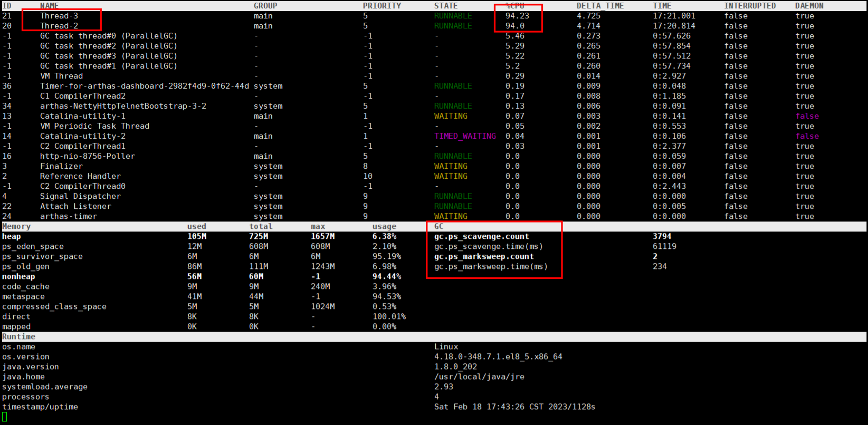Click java.home path /usr/local/java/jre
Image resolution: width=868 pixels, height=425 pixels.
pyautogui.click(x=479, y=376)
